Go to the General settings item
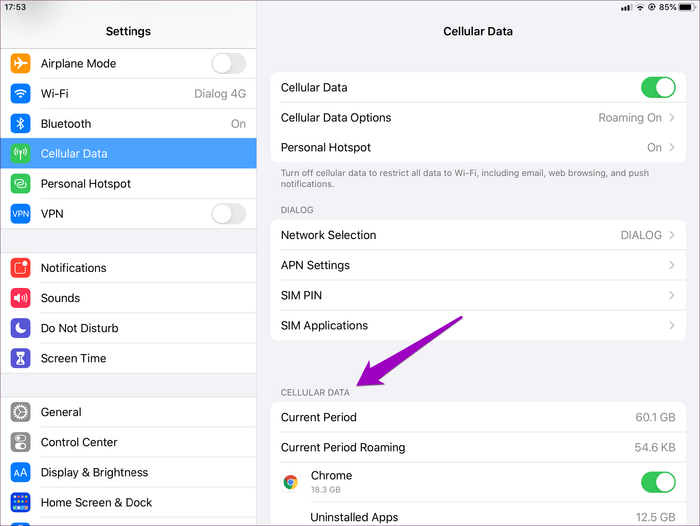 point(61,412)
